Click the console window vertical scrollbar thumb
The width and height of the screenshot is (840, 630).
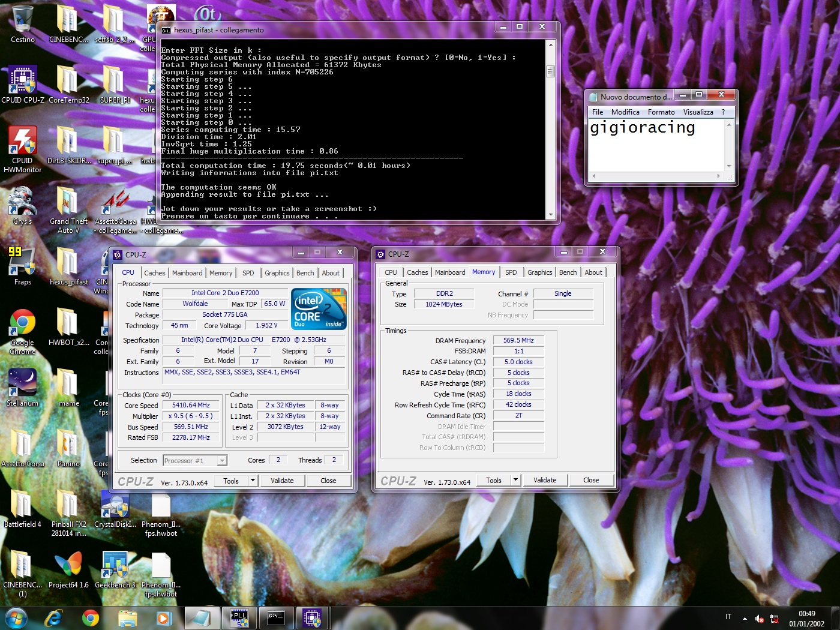550,71
